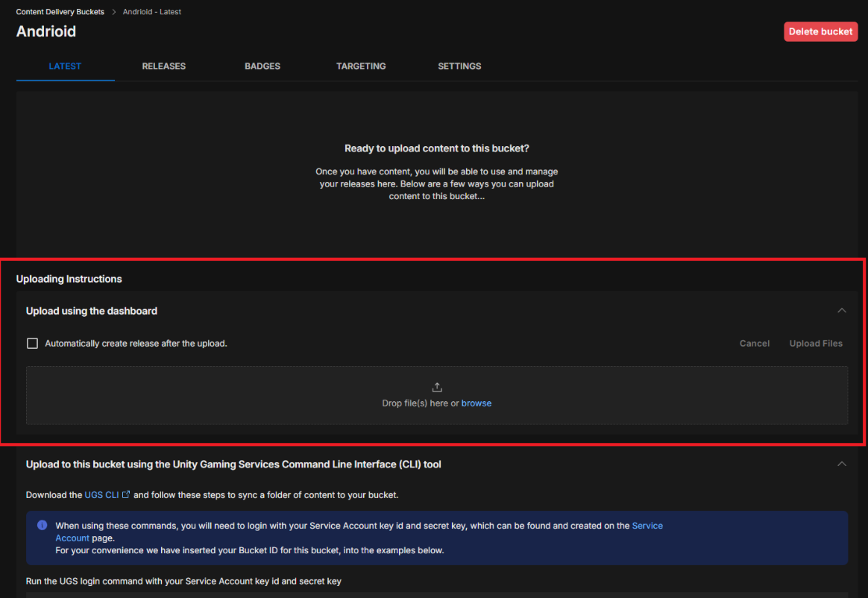Image resolution: width=868 pixels, height=598 pixels.
Task: Click the Uploading Instructions heading
Action: [69, 279]
